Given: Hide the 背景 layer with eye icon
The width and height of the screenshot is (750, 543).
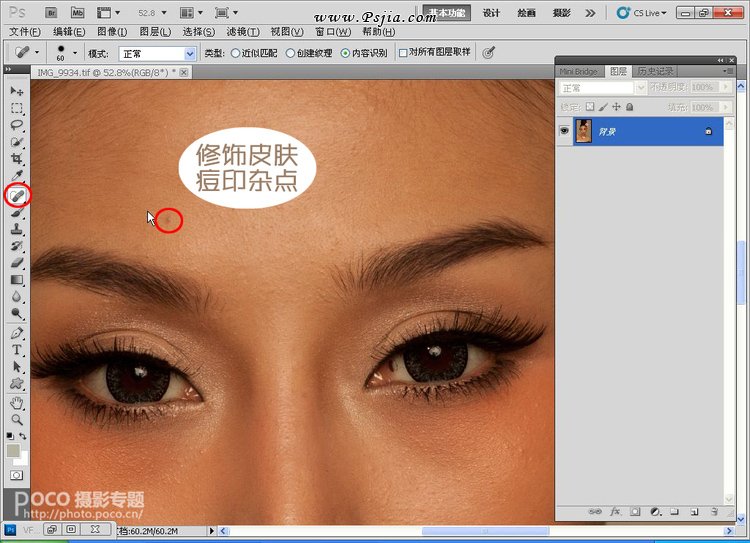Looking at the screenshot, I should tap(564, 131).
